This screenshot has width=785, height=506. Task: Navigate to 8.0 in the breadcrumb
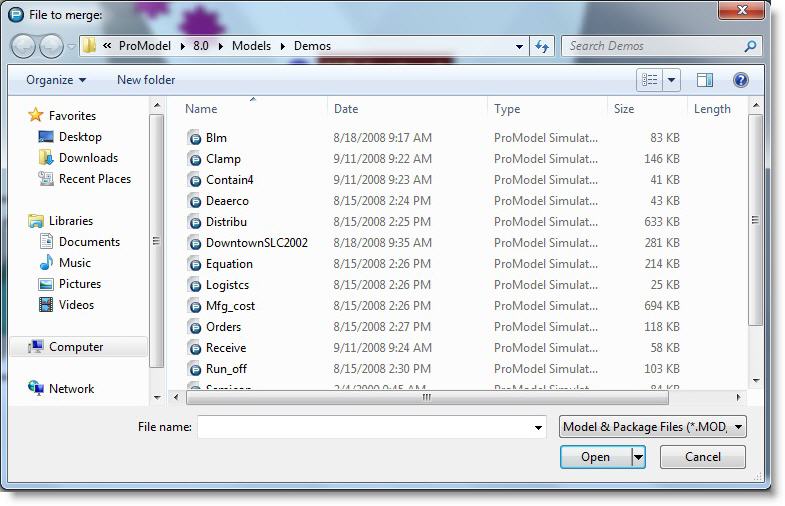[201, 46]
